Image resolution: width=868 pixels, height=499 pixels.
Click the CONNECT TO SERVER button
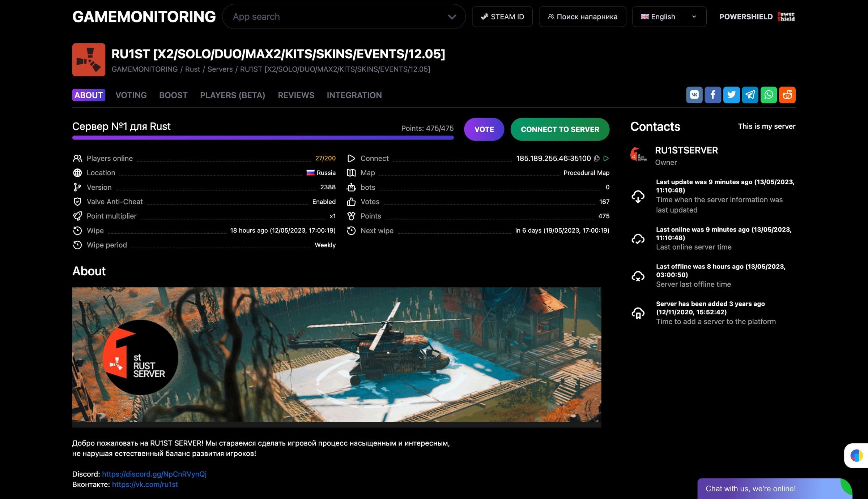[x=560, y=129]
